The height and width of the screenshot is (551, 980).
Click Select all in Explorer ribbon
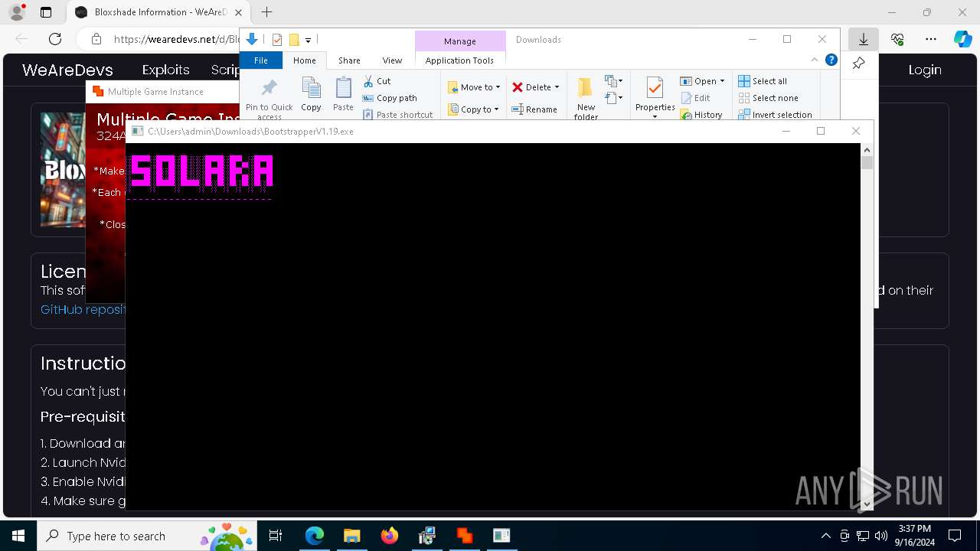click(x=763, y=81)
